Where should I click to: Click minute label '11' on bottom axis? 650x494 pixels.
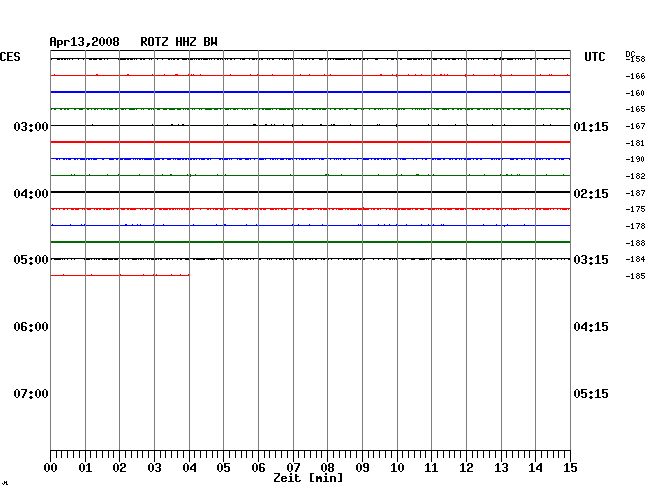(x=431, y=468)
